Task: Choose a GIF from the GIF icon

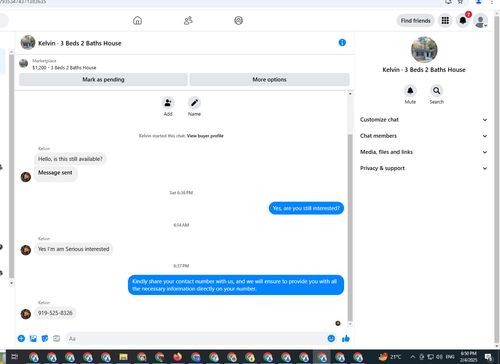Action: click(x=57, y=339)
